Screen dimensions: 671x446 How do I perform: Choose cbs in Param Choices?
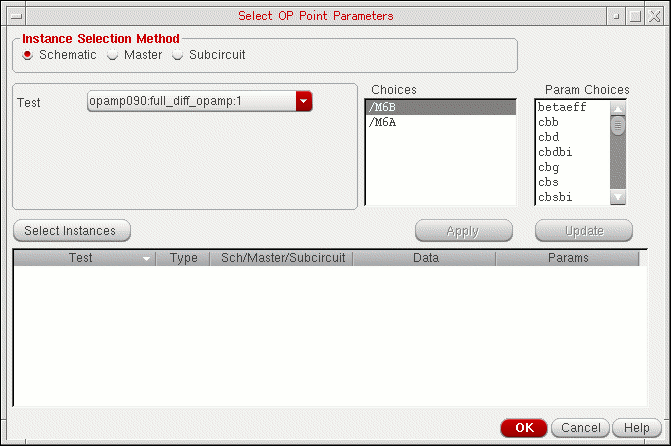tap(573, 182)
